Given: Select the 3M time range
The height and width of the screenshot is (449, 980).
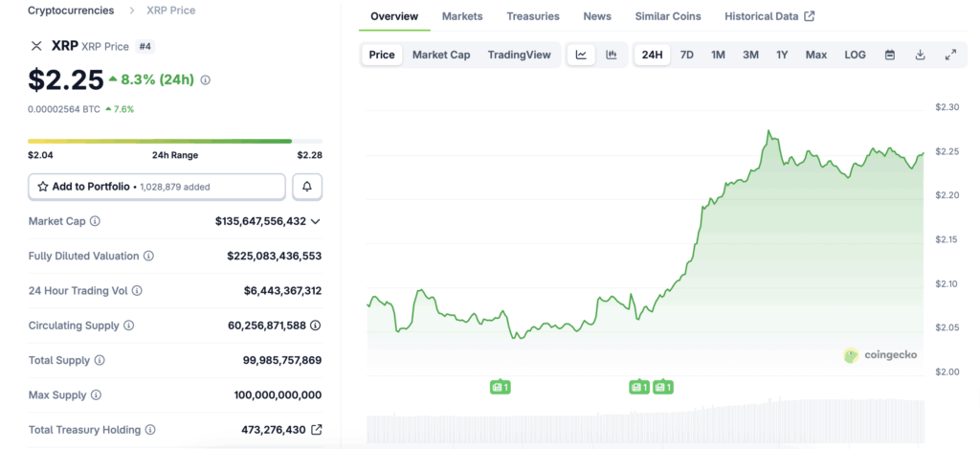Looking at the screenshot, I should [750, 55].
